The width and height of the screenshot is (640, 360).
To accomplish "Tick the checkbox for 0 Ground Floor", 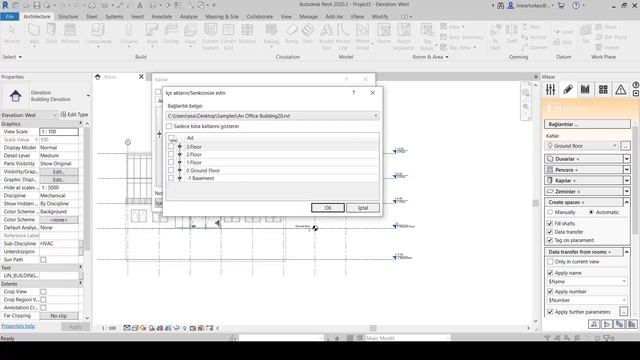I will pyautogui.click(x=171, y=170).
